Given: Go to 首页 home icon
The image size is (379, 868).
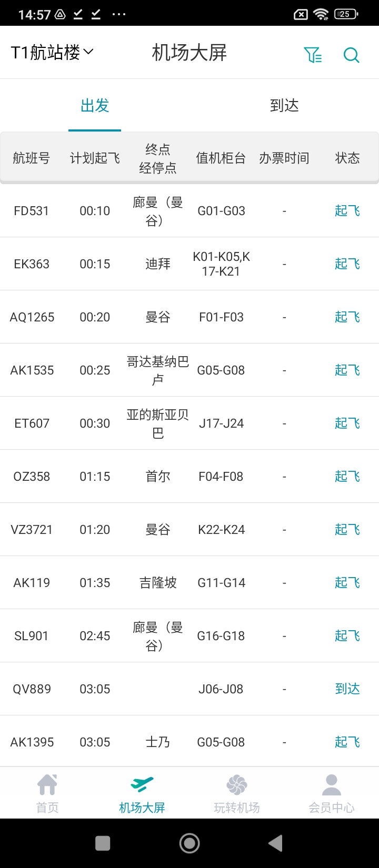Looking at the screenshot, I should [47, 785].
